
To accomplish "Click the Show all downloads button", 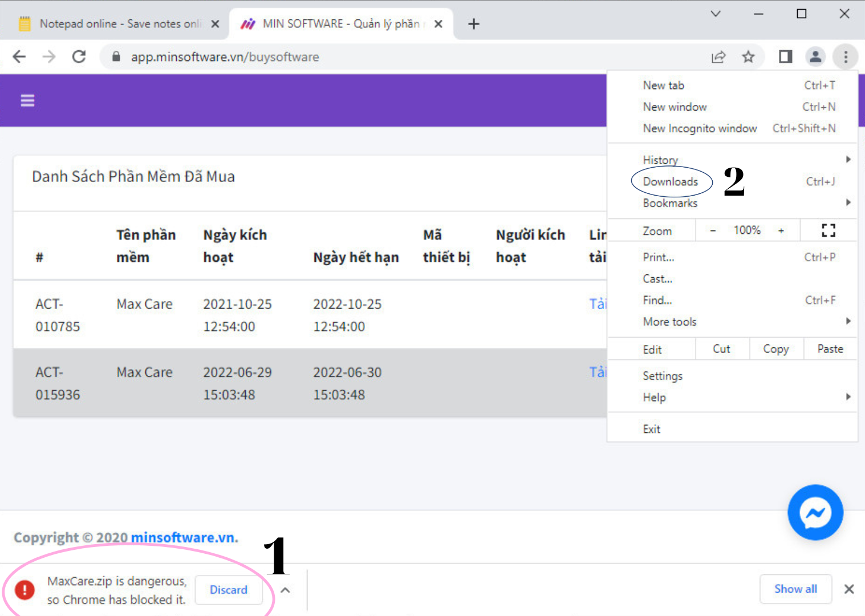I will [795, 589].
